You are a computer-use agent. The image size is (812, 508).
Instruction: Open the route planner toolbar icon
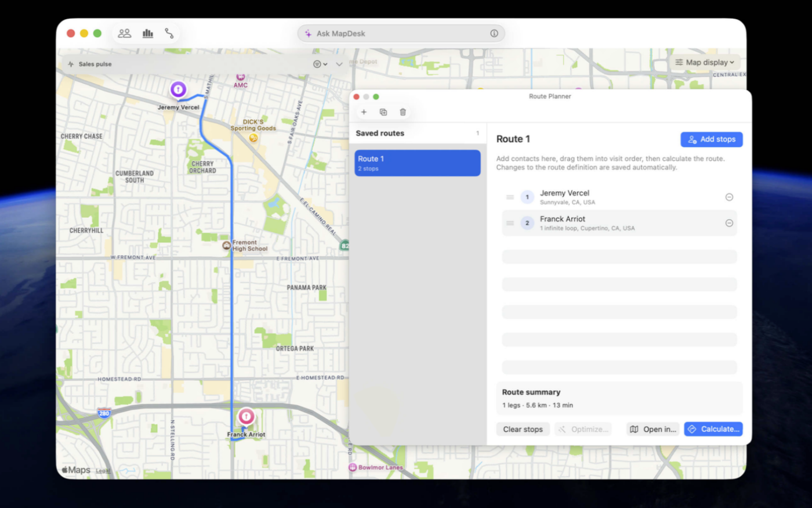click(x=169, y=34)
